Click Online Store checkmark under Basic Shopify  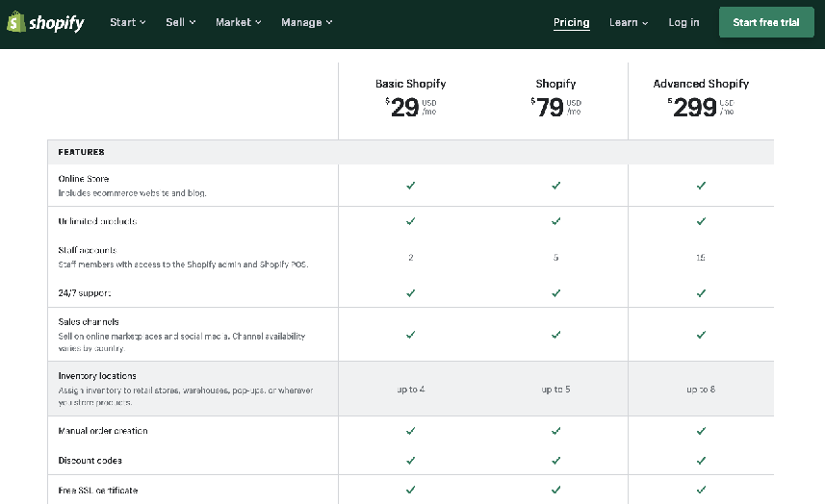410,186
